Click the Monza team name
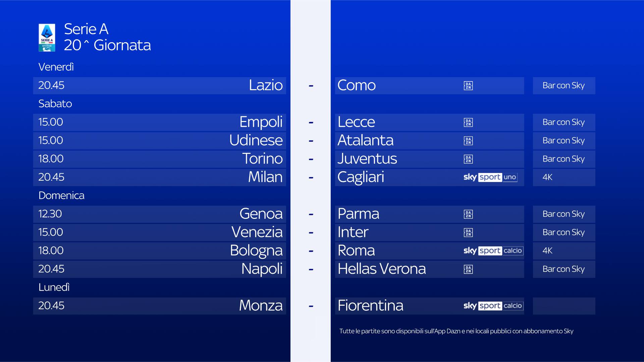Image resolution: width=644 pixels, height=362 pixels. pyautogui.click(x=261, y=306)
